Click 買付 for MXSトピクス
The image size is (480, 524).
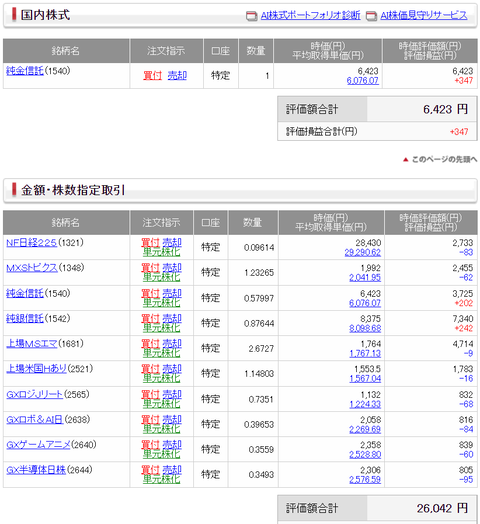150,268
